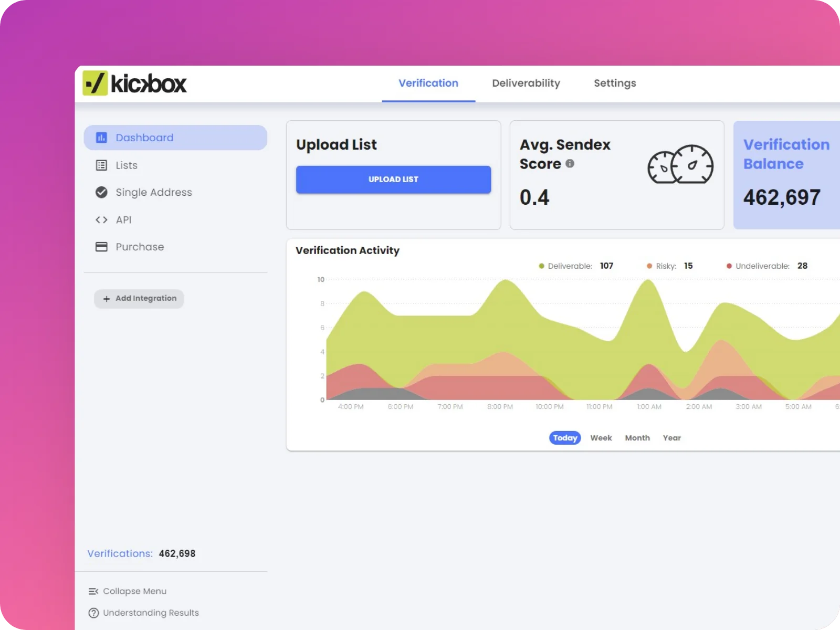Switch chart to Month range
840x630 pixels.
click(637, 438)
